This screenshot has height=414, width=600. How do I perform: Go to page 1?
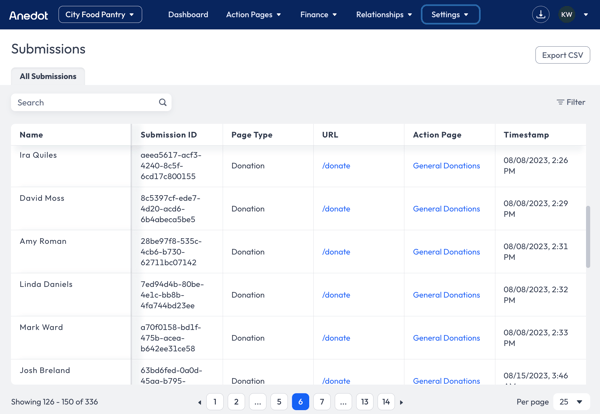[x=215, y=402]
